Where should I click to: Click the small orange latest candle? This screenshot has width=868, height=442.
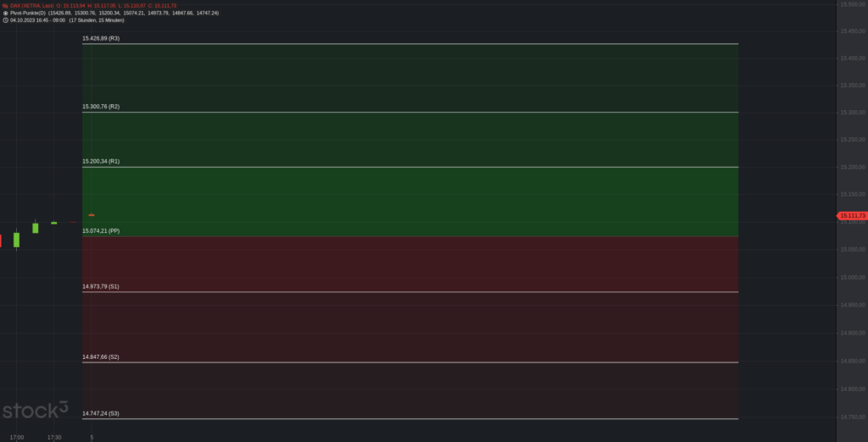(x=92, y=216)
